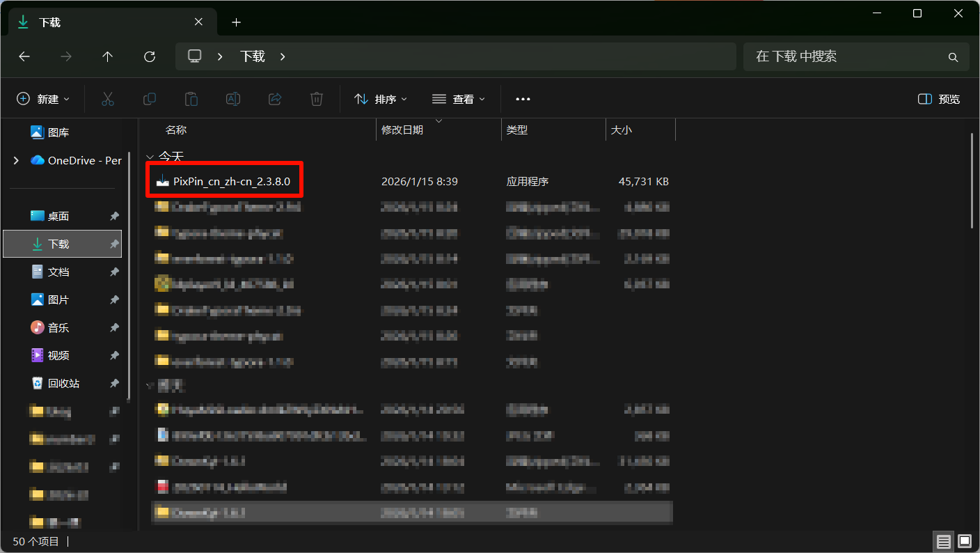Expand the OneDrive tree node

(16, 160)
